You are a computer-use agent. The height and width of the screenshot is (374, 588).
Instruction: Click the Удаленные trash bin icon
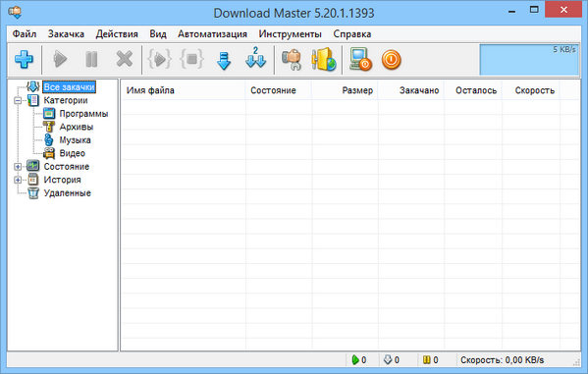[33, 192]
